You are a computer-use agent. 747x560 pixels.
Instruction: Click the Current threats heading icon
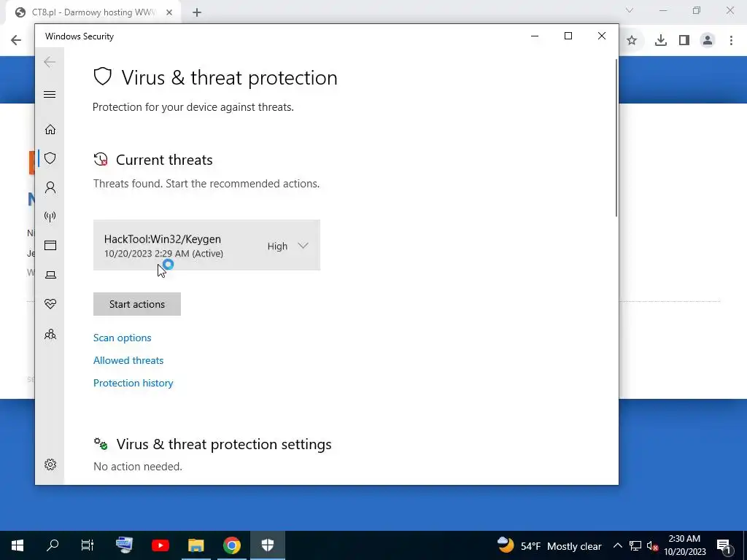point(101,160)
